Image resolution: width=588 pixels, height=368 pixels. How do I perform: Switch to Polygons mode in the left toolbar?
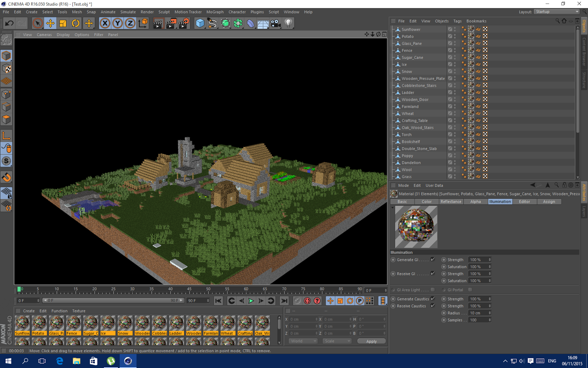tap(6, 120)
